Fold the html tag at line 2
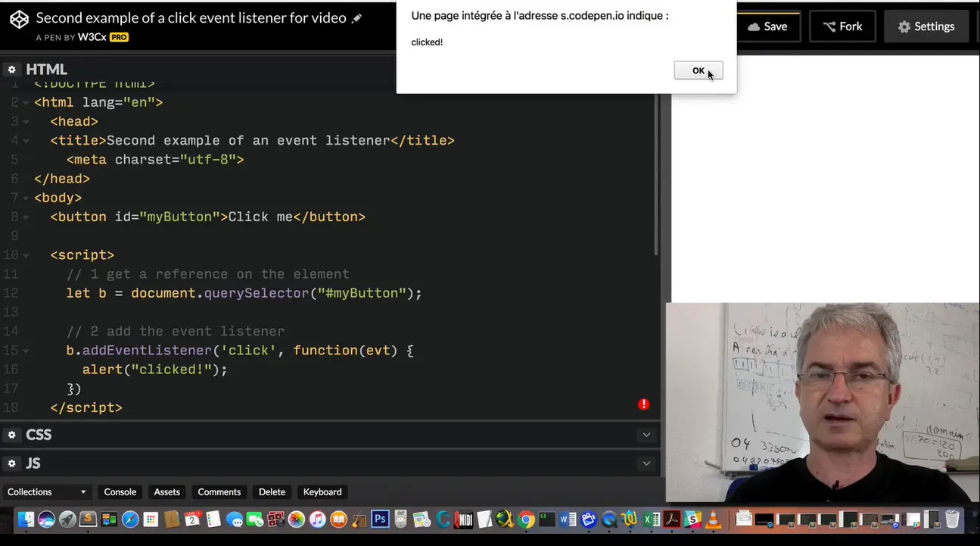The image size is (980, 546). pyautogui.click(x=26, y=102)
